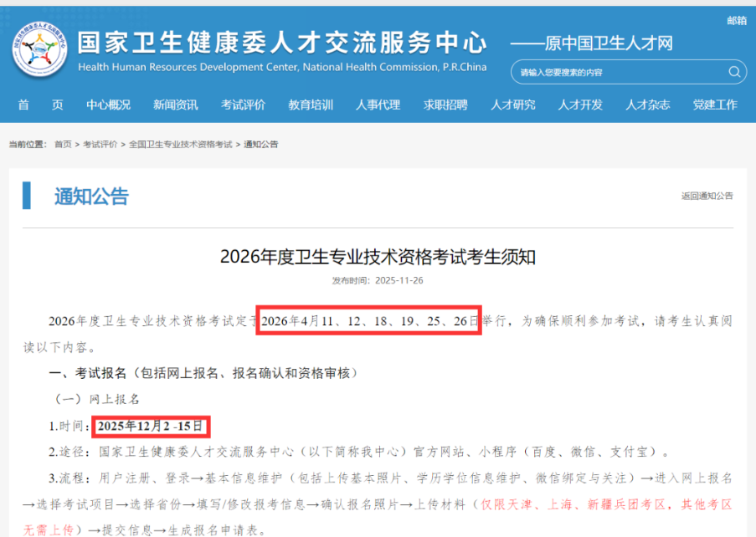Open the 求职招聘 recruitment menu item
This screenshot has height=537, width=756.
coord(445,105)
